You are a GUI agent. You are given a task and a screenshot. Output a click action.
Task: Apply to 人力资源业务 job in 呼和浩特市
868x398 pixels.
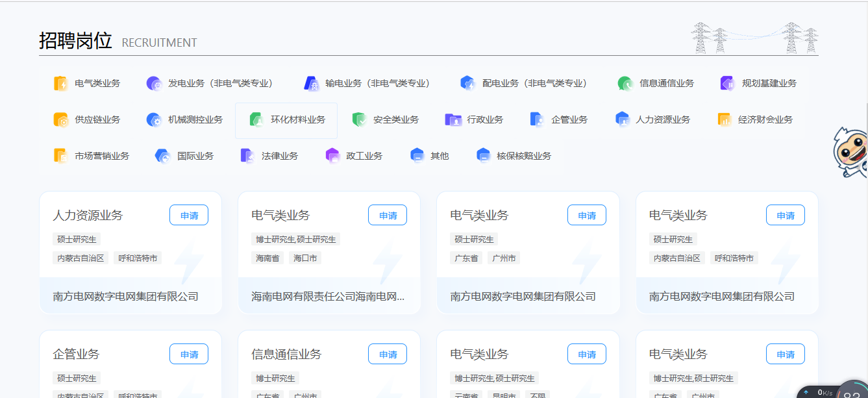click(189, 215)
